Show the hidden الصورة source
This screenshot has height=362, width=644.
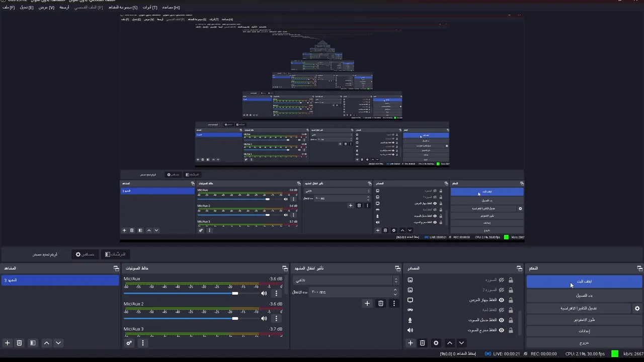(x=501, y=280)
